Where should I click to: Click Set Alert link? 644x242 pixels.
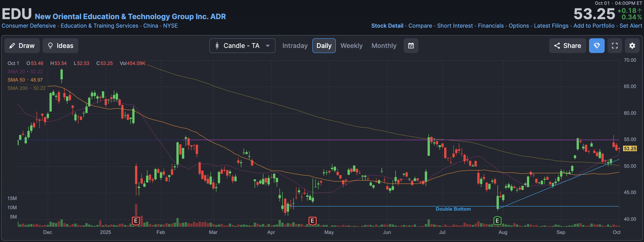(630, 26)
